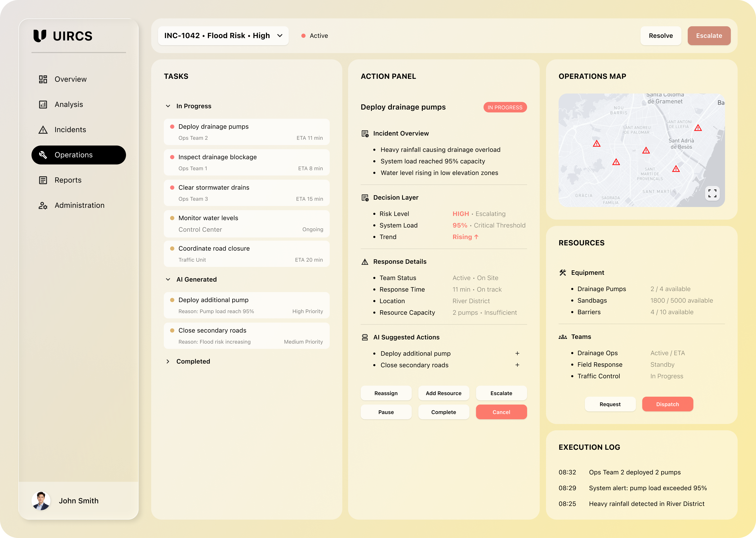
Task: Click the plus icon beside Deploy additional pump
Action: tap(517, 354)
